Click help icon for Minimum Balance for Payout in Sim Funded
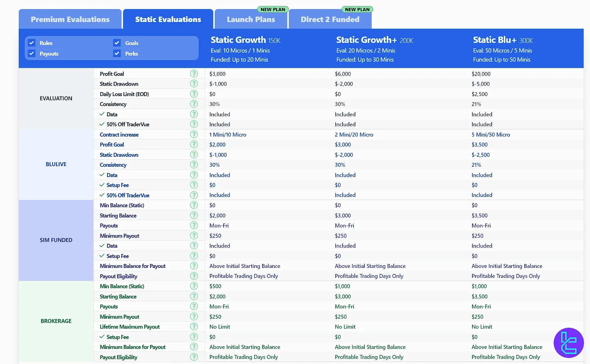The width and height of the screenshot is (590, 364). [x=194, y=266]
